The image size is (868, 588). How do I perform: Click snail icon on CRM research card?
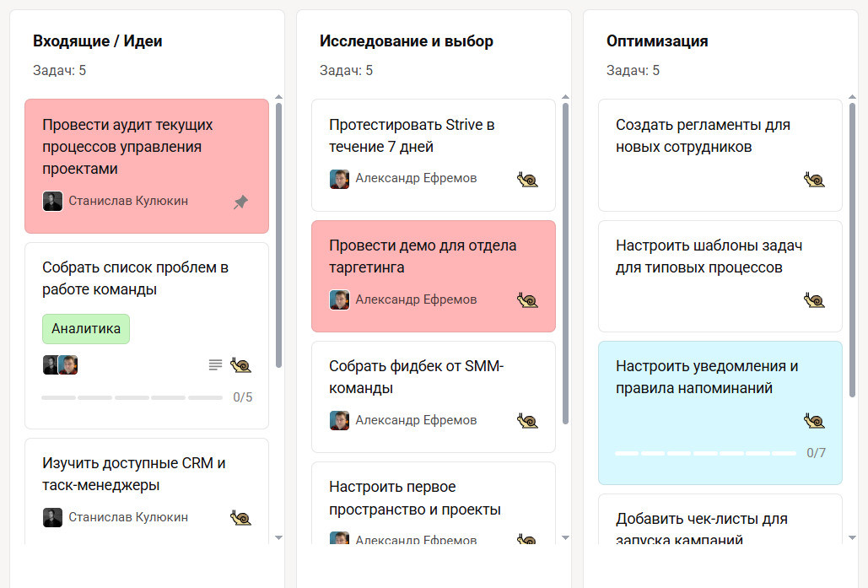tap(240, 517)
